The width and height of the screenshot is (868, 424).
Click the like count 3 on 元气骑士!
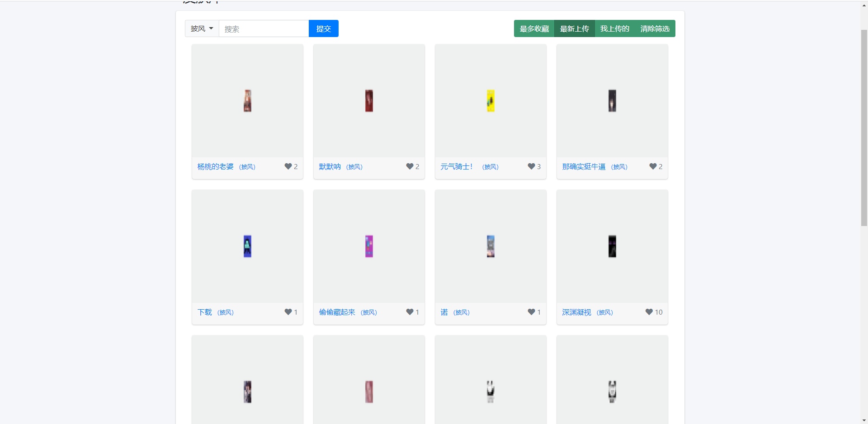(x=539, y=166)
